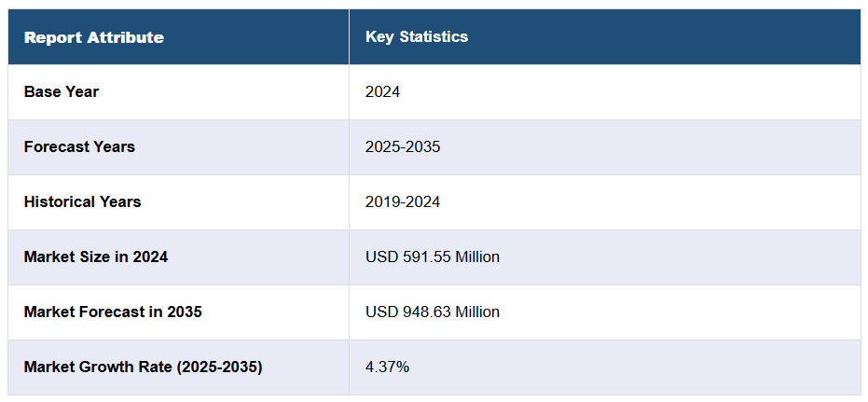The width and height of the screenshot is (868, 402).
Task: Click the 'Key Statistics' column header
Action: pyautogui.click(x=416, y=37)
